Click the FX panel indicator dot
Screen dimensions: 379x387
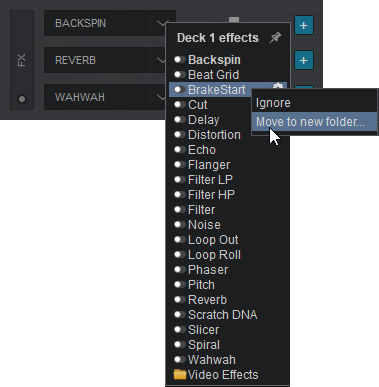[22, 99]
